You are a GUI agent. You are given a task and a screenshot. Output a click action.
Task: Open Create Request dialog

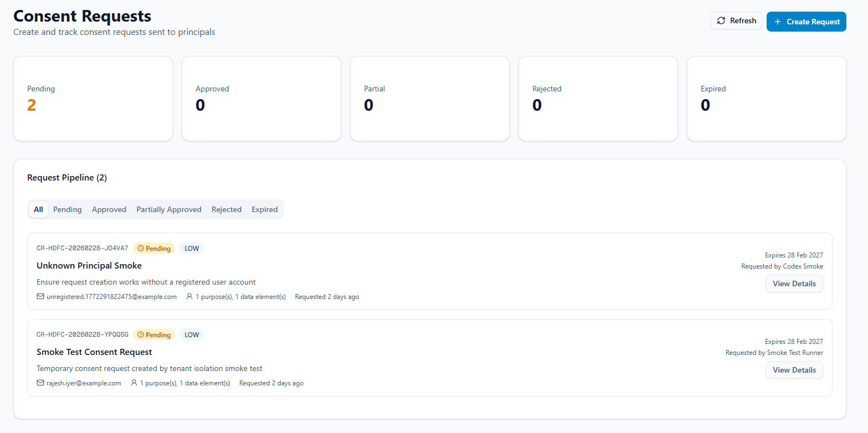[806, 22]
